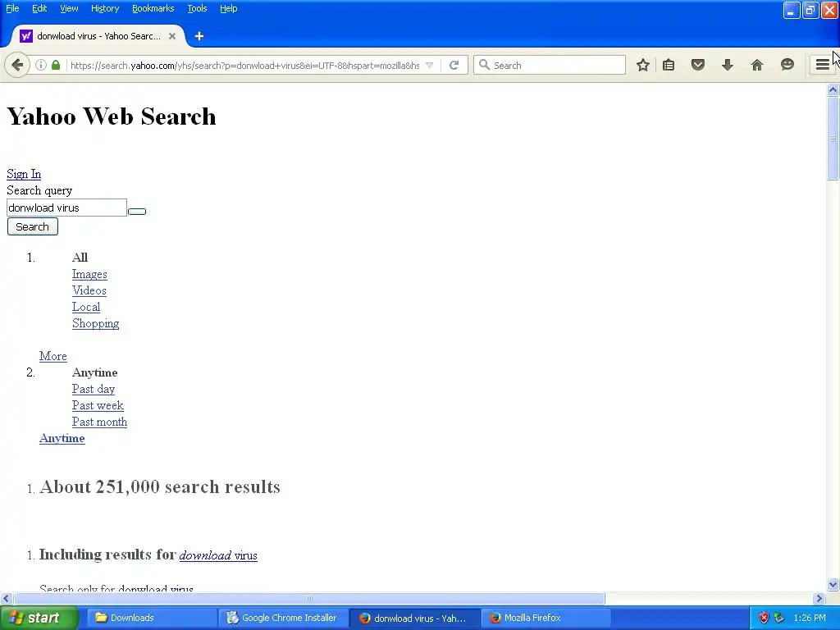Open the Videos results link
840x630 pixels.
coord(89,290)
